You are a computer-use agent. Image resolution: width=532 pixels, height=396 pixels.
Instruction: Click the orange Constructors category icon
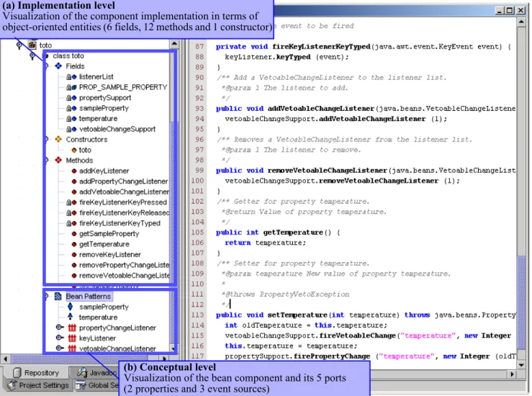(x=58, y=139)
